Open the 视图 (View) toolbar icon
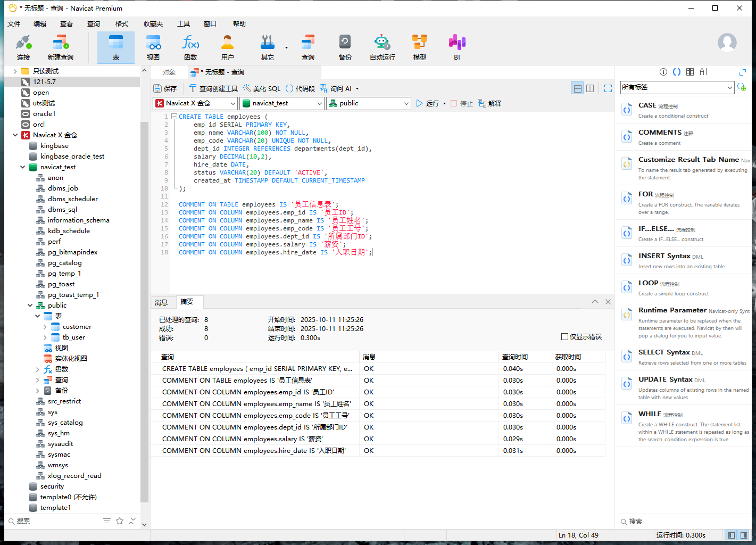Screen dimensions: 756x545 point(153,47)
